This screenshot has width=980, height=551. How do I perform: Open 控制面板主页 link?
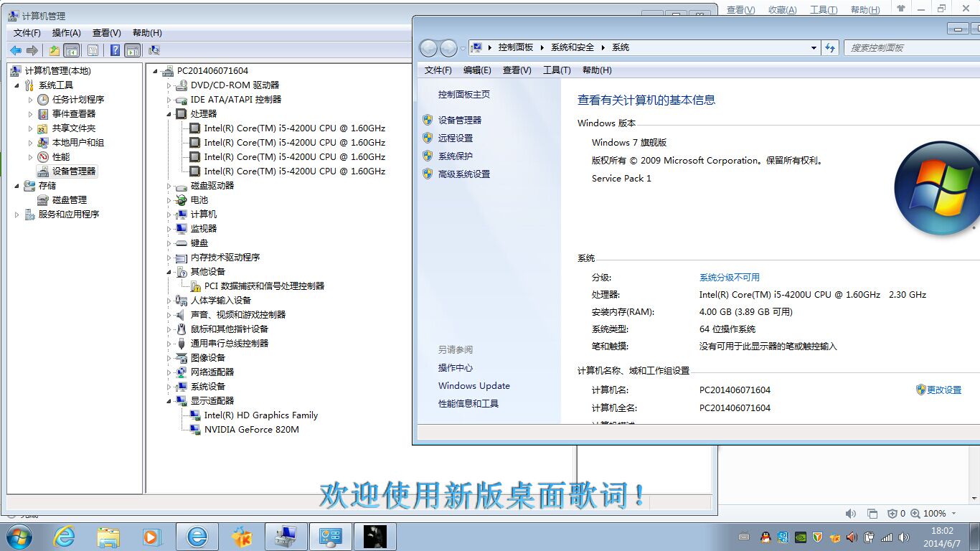click(x=464, y=94)
